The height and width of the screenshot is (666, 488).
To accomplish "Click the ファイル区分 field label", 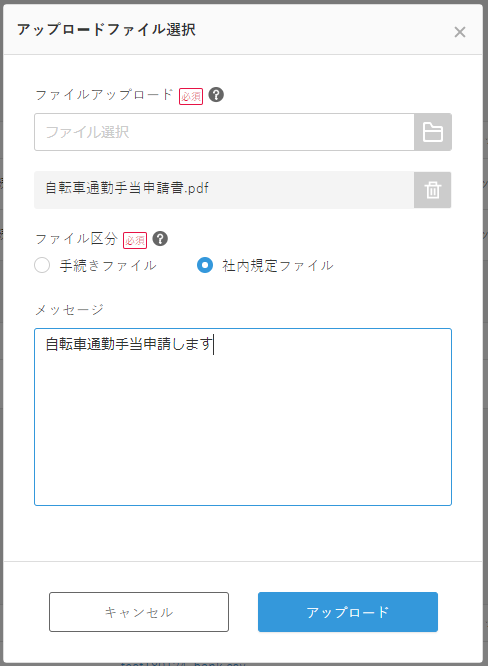I will 76,239.
